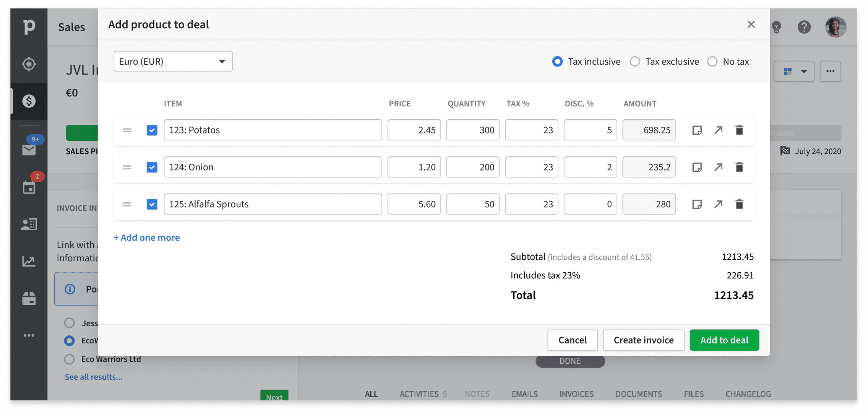Delete the Potatos product row
The width and height of the screenshot is (868, 413).
pos(740,130)
